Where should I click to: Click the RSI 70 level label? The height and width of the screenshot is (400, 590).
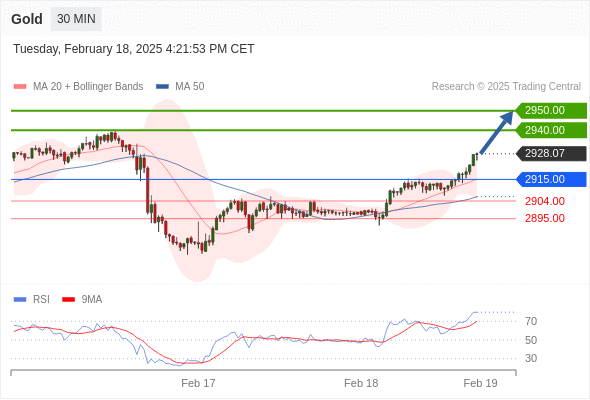coord(531,321)
